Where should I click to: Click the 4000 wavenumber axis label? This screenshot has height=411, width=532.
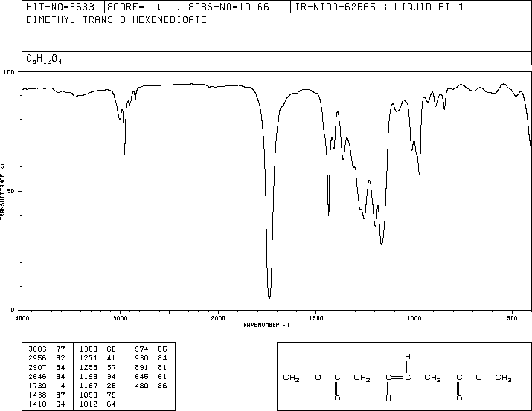tap(22, 318)
